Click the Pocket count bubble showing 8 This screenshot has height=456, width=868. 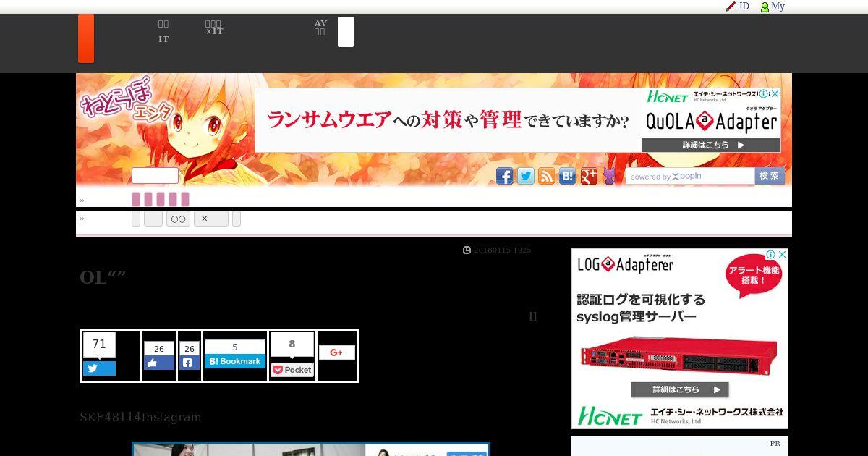pyautogui.click(x=292, y=345)
